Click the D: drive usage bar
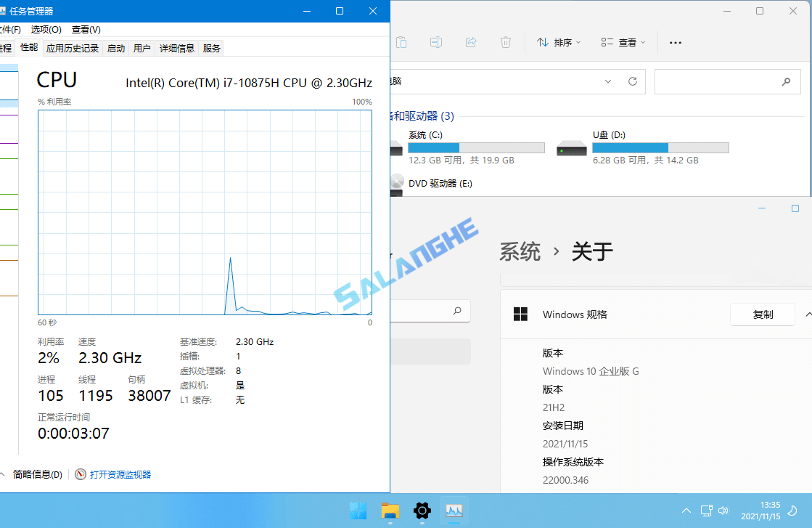 tap(661, 147)
